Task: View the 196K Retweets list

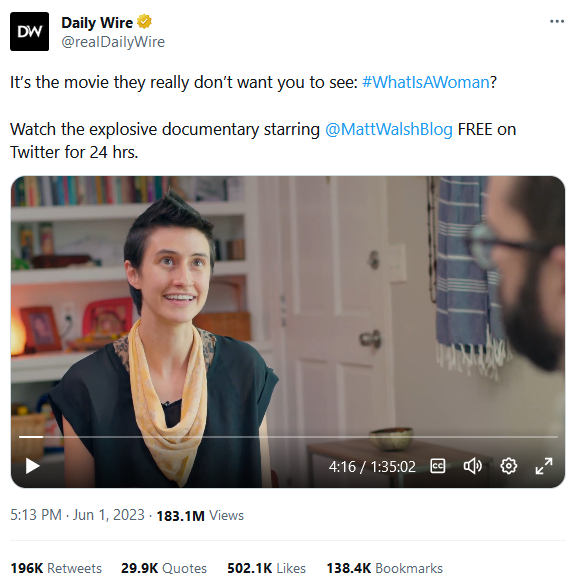Action: tap(56, 568)
